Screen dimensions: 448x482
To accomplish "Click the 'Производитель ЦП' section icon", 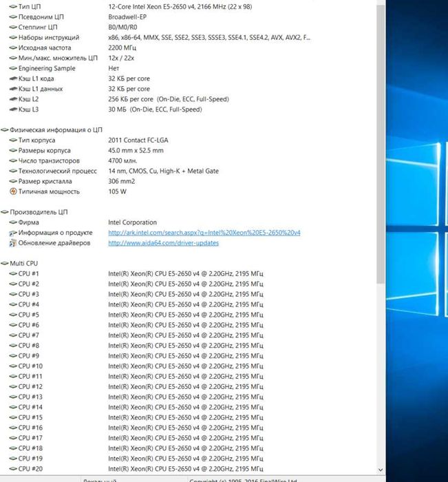I will tap(5, 212).
